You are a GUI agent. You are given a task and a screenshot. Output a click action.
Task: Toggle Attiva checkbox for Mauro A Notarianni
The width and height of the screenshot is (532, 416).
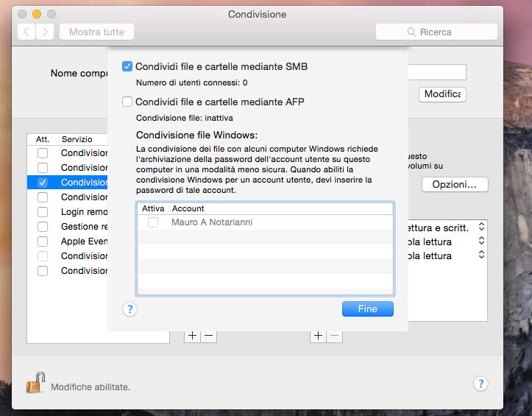(x=153, y=222)
